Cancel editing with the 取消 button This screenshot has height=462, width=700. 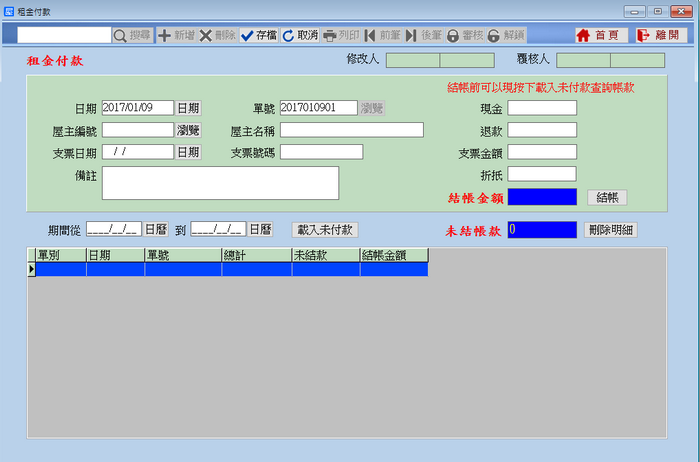300,35
